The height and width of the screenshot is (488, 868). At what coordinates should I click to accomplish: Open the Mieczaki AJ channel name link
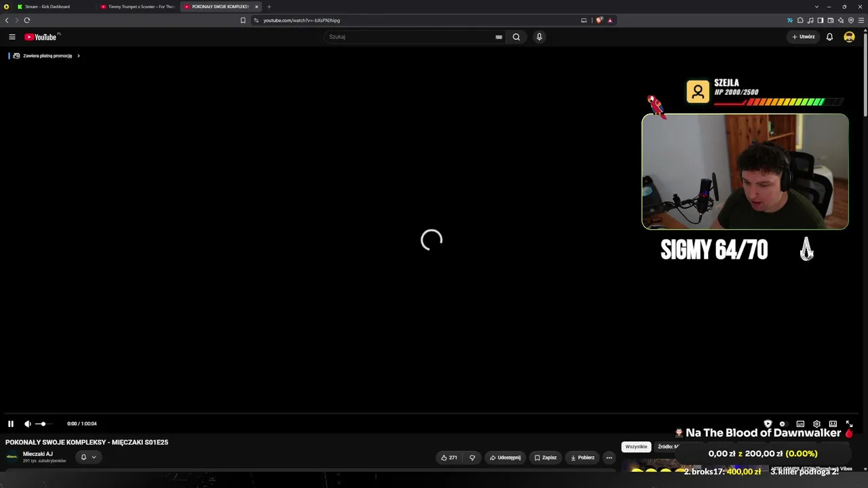38,454
